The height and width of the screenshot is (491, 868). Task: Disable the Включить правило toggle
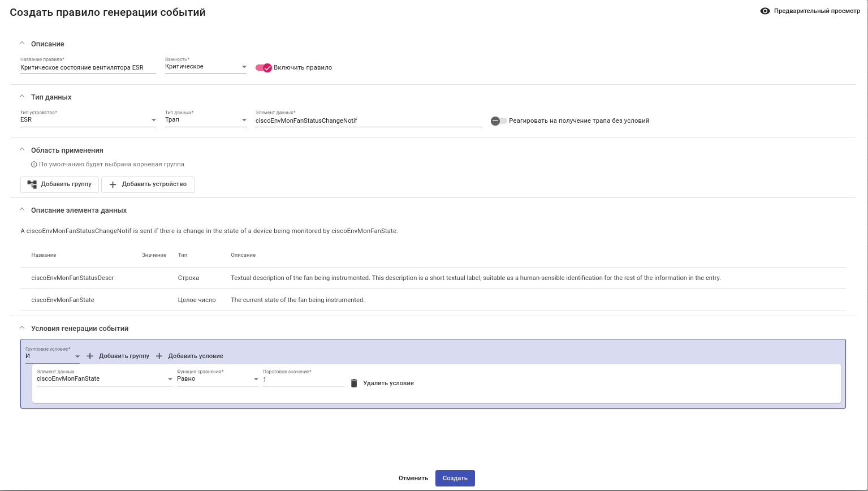coord(264,68)
